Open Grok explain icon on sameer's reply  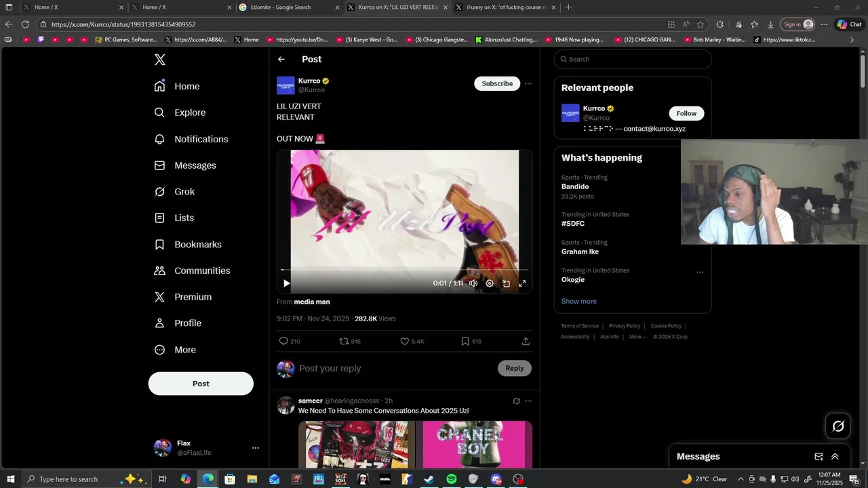point(516,401)
